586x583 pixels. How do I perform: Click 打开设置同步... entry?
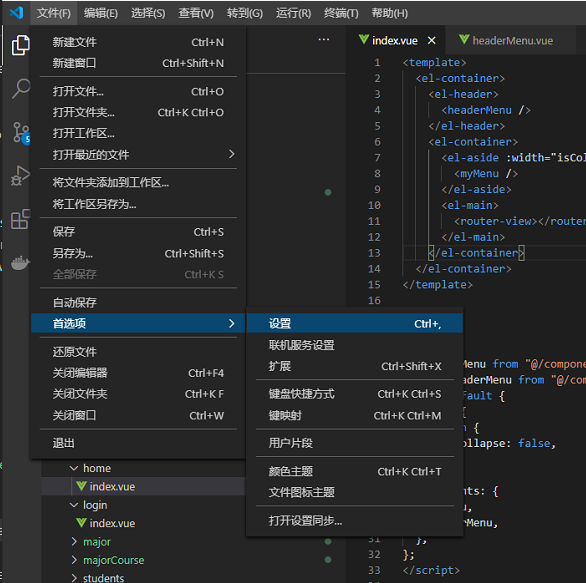tap(354, 521)
